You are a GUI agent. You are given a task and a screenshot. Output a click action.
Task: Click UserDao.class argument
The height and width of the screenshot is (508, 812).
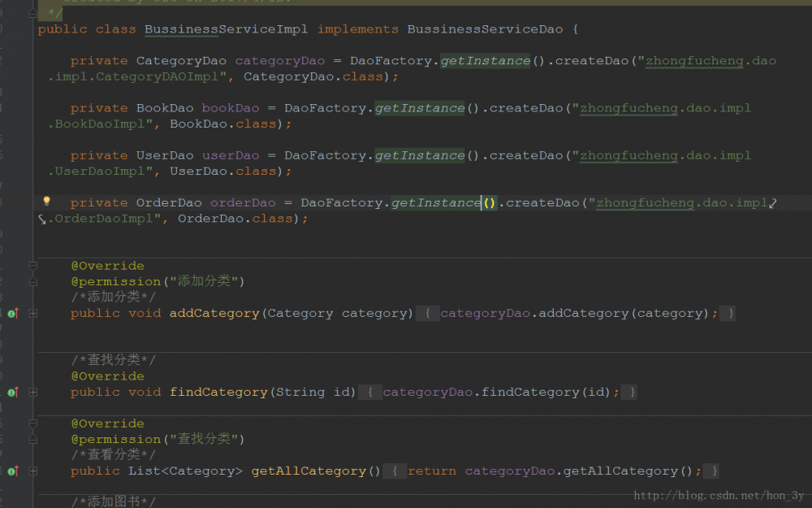point(222,171)
